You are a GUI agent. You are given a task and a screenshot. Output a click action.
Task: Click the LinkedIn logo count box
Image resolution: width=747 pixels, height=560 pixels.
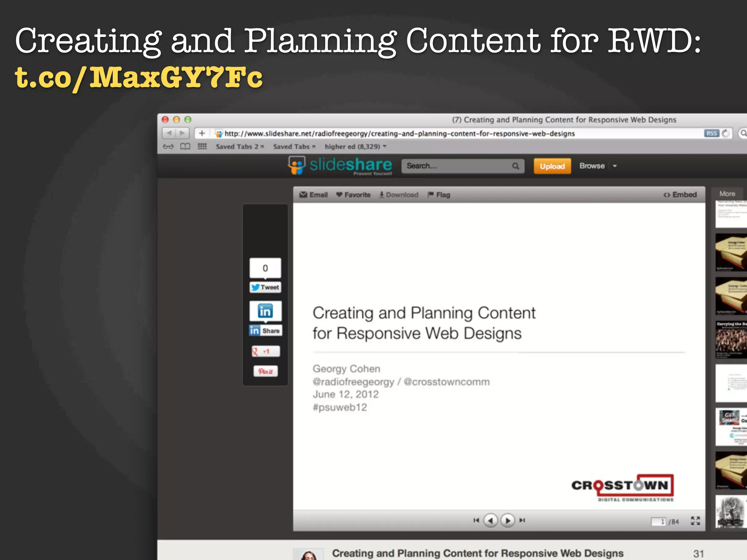265,311
